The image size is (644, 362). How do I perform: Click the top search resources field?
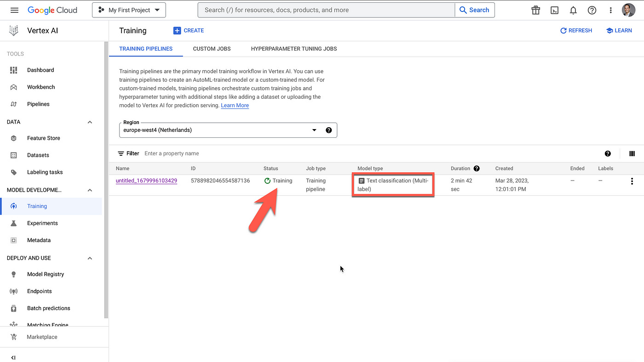point(326,10)
